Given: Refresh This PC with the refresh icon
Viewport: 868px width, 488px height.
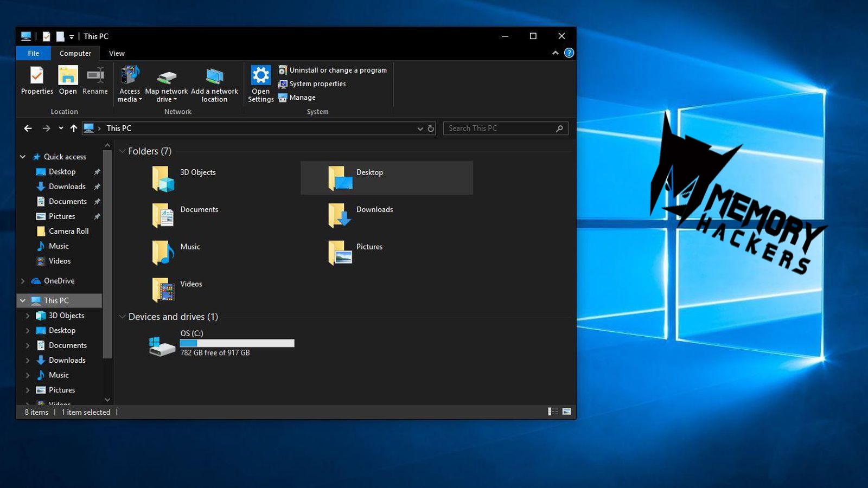Looking at the screenshot, I should click(431, 129).
